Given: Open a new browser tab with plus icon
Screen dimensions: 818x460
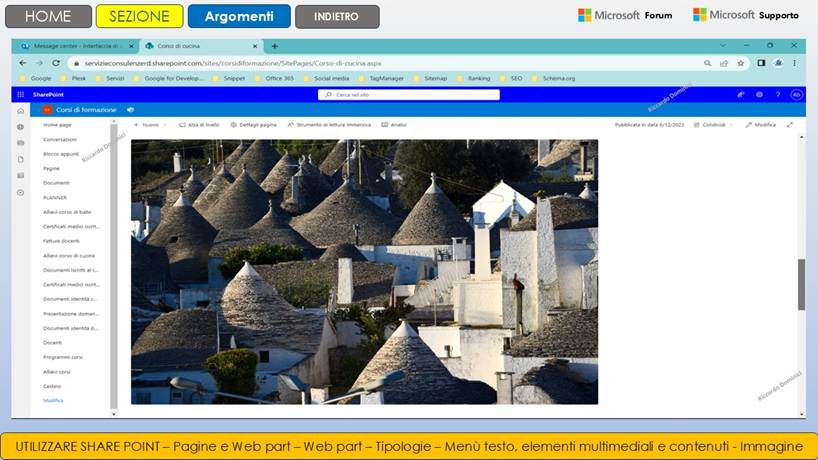Looking at the screenshot, I should (274, 46).
